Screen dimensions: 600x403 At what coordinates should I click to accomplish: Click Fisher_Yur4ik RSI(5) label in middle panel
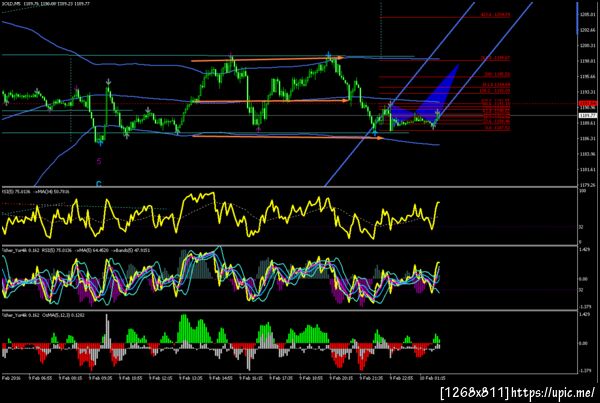pos(76,250)
